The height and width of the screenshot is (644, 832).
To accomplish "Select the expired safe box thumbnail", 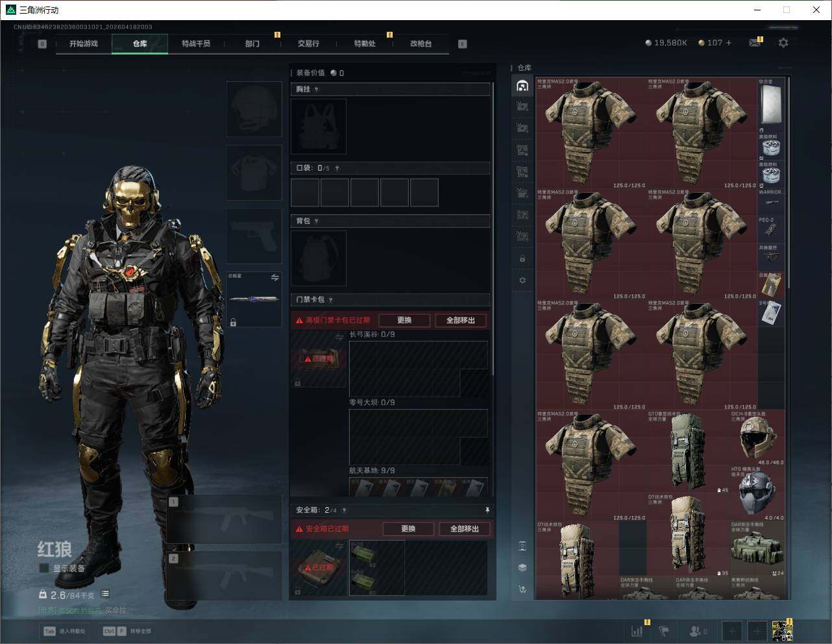I will tap(319, 568).
